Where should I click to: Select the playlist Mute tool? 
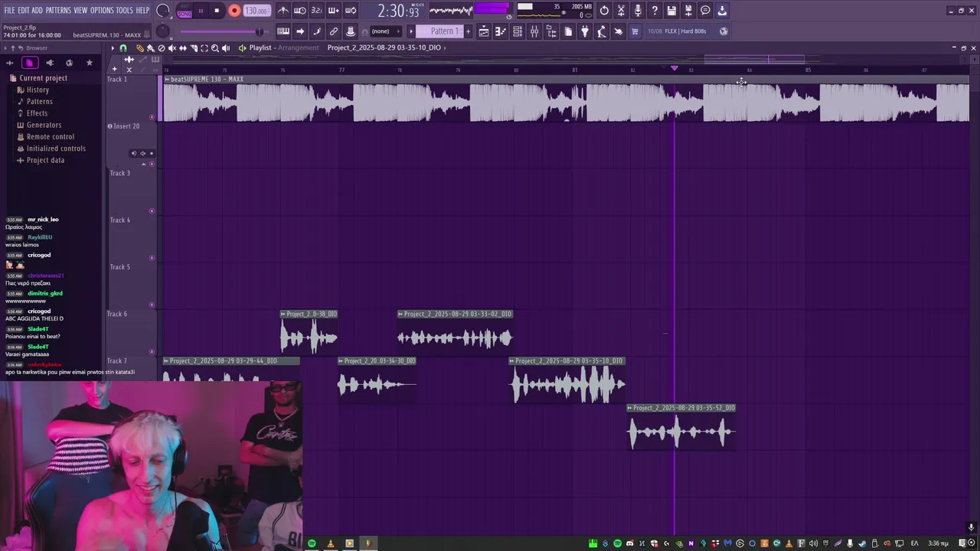[172, 47]
